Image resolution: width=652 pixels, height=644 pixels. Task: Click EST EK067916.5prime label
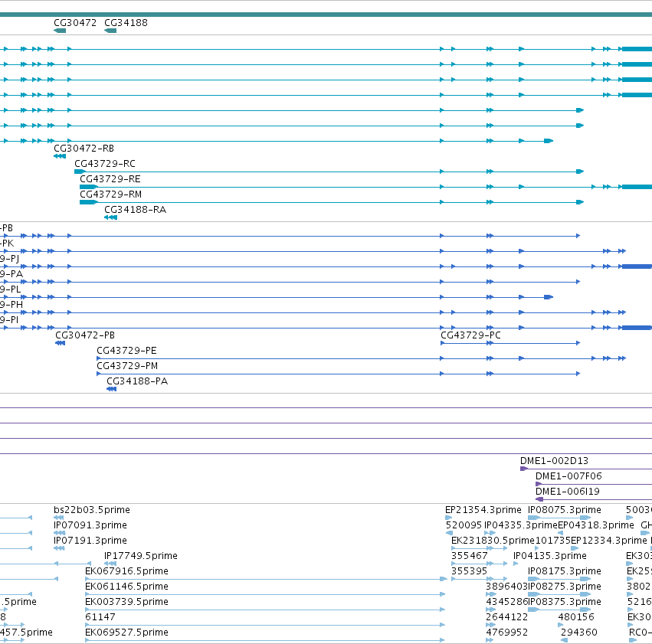point(127,571)
